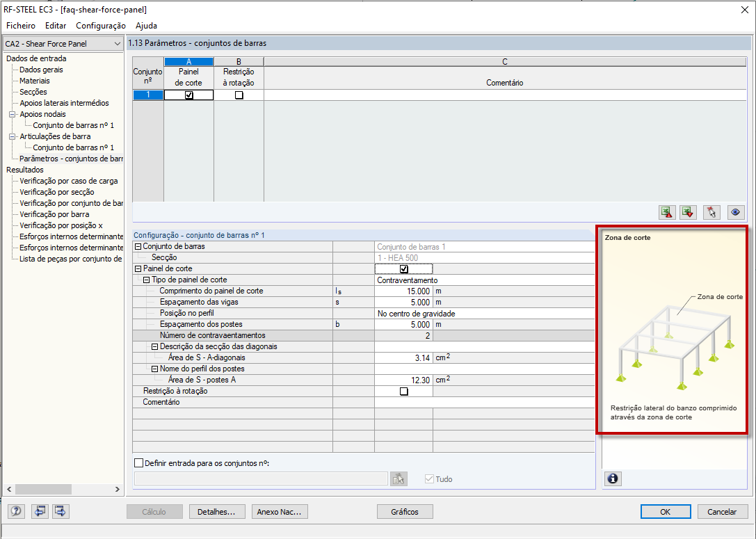Click the OK button
Viewport: 756px width, 539px height.
point(666,511)
